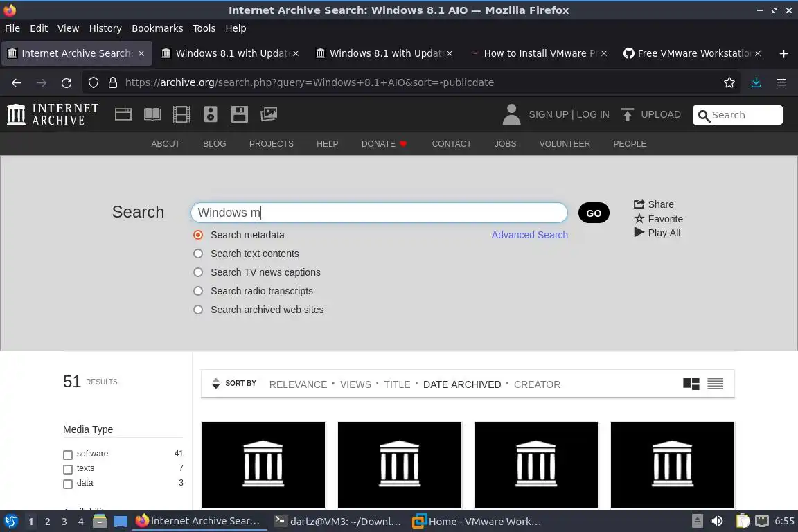Open the Video film-strip icon
Screen dimensions: 798x532
point(181,114)
